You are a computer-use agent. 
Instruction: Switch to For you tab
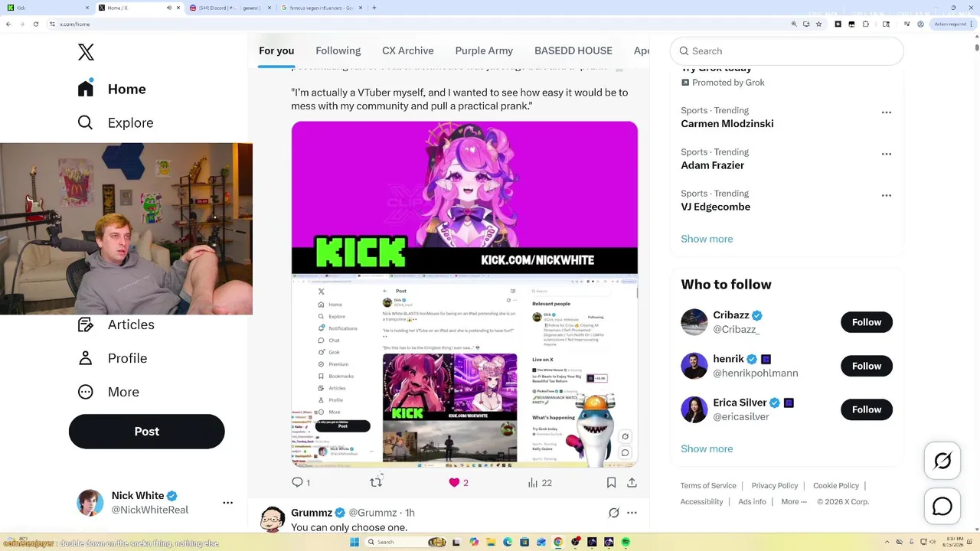click(276, 51)
